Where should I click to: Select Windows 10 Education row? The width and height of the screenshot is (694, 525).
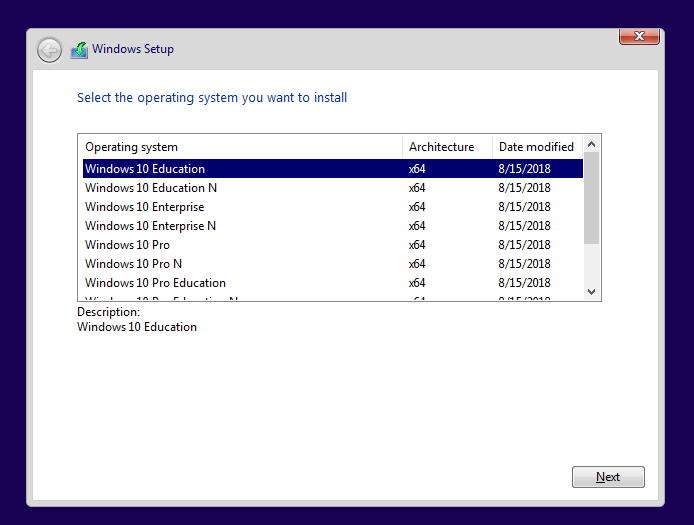333,169
